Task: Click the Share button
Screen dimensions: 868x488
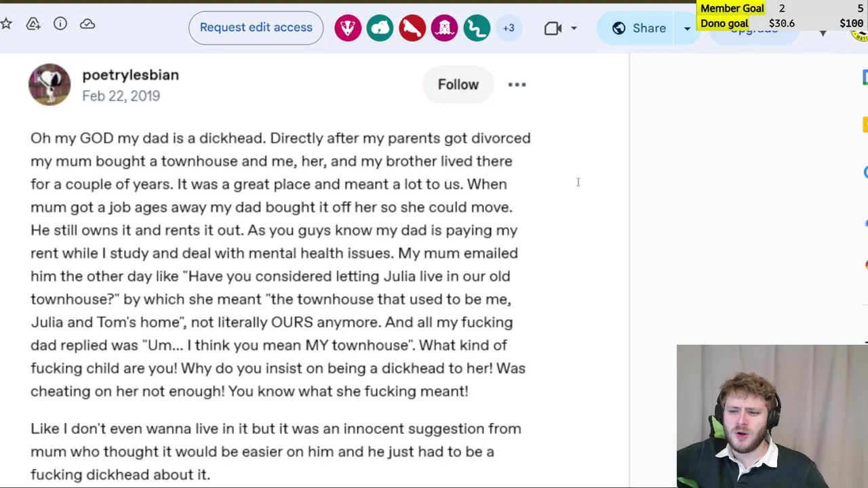Action: point(639,28)
